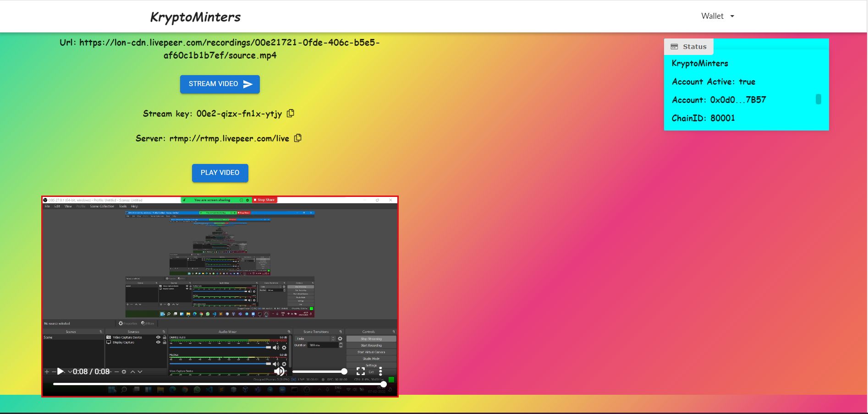Click the KryptoMinters brand logo
Screen dimensions: 868x414
click(x=195, y=17)
